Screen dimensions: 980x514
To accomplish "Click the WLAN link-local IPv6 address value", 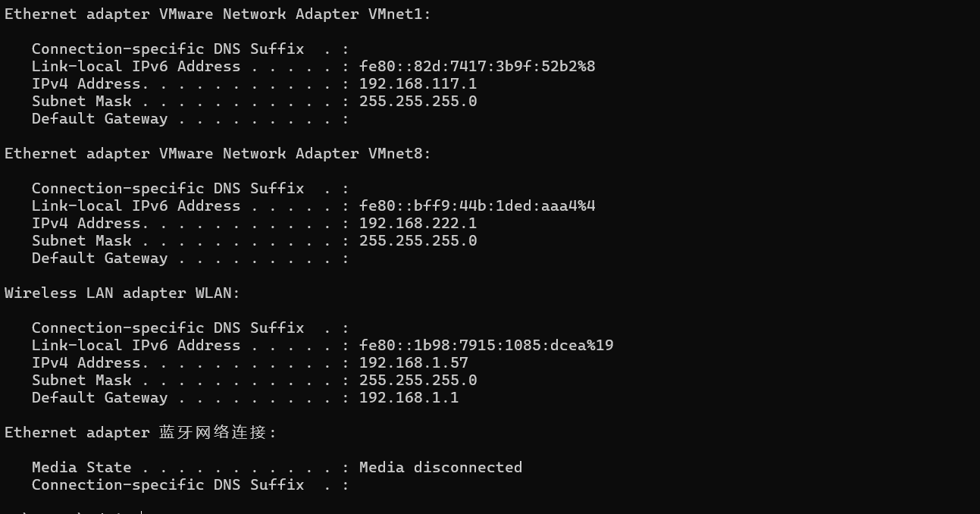I will 486,345.
